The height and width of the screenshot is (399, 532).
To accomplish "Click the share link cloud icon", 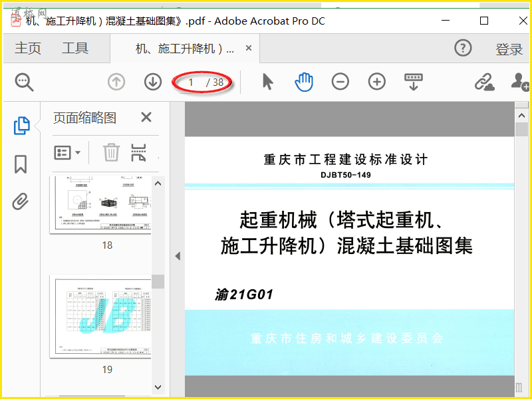I will click(485, 82).
